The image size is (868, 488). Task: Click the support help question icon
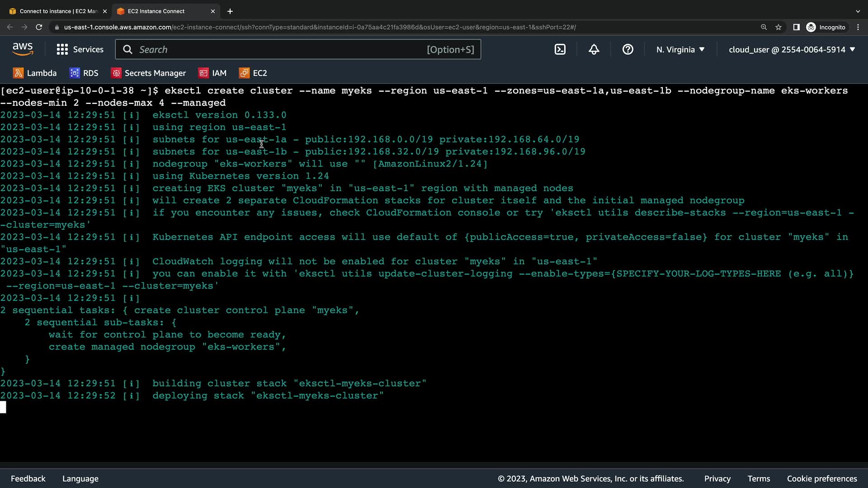click(x=627, y=50)
